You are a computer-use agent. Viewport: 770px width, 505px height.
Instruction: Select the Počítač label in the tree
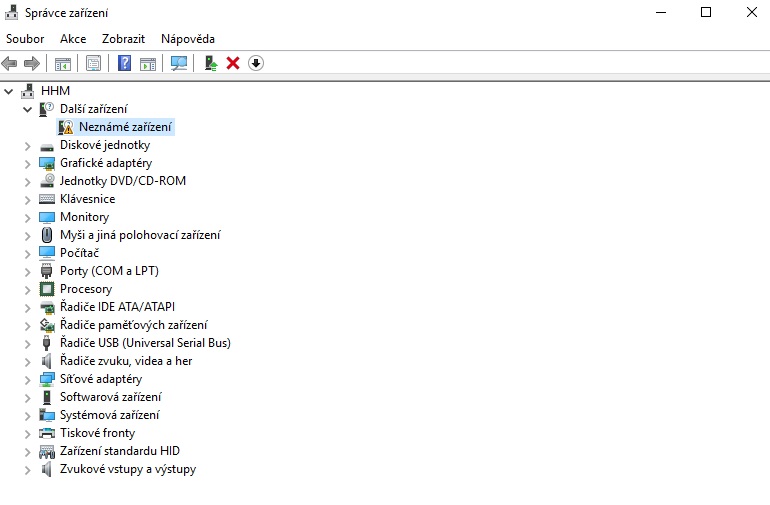tap(80, 253)
